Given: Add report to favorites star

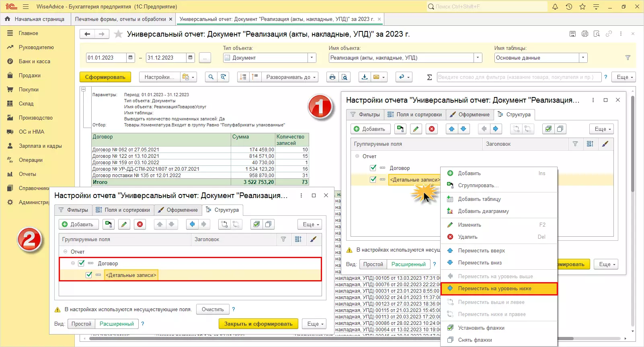Looking at the screenshot, I should pos(118,34).
